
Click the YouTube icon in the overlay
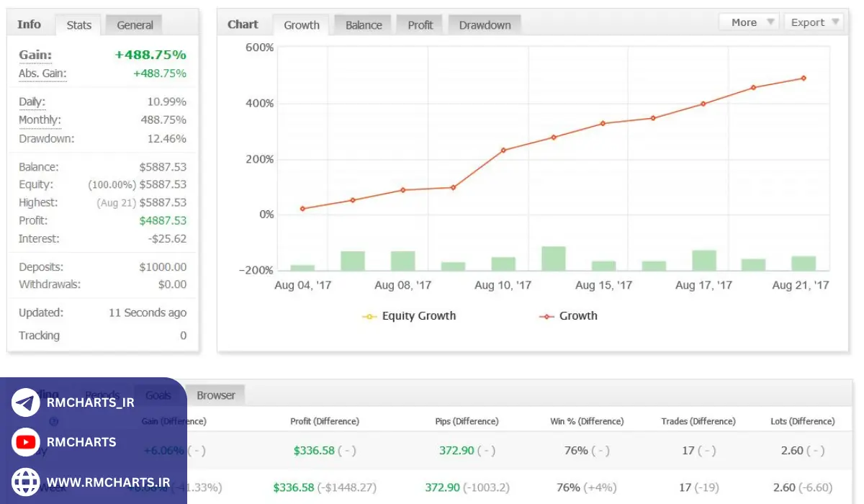tap(26, 442)
